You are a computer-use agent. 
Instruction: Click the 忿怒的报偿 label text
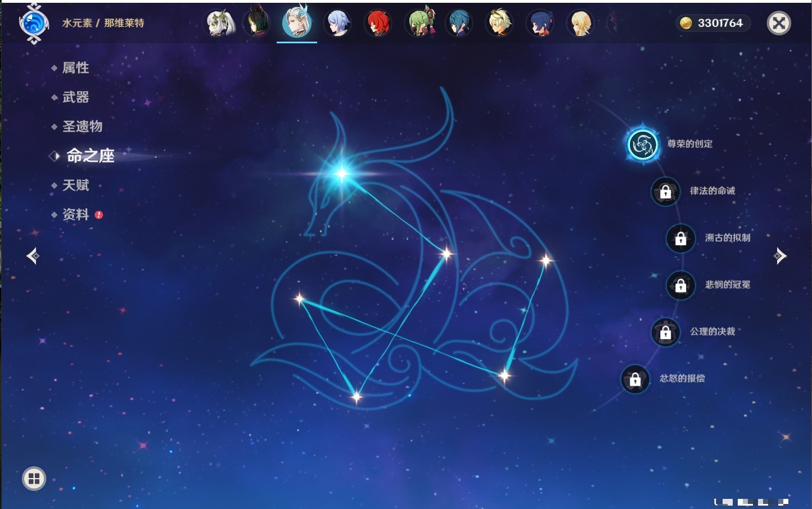(x=682, y=379)
